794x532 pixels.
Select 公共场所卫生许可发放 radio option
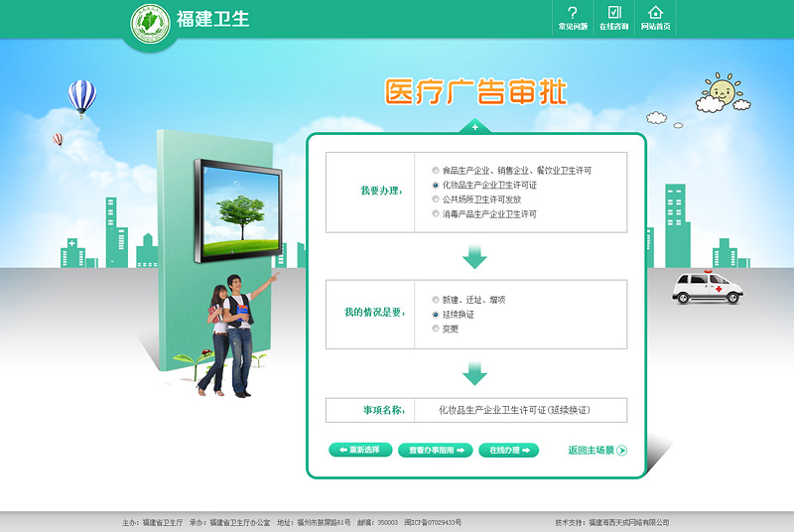click(x=435, y=199)
